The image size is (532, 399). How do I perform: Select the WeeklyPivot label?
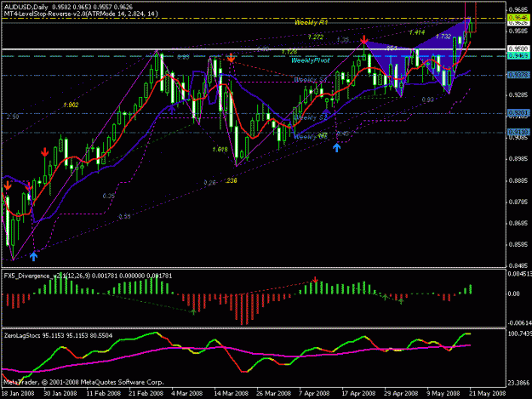pyautogui.click(x=310, y=60)
